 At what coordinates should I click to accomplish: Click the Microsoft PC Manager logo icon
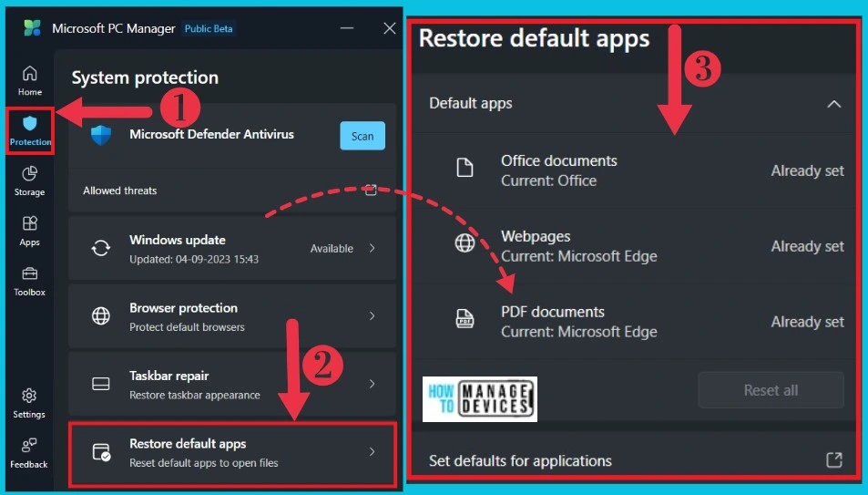(32, 27)
